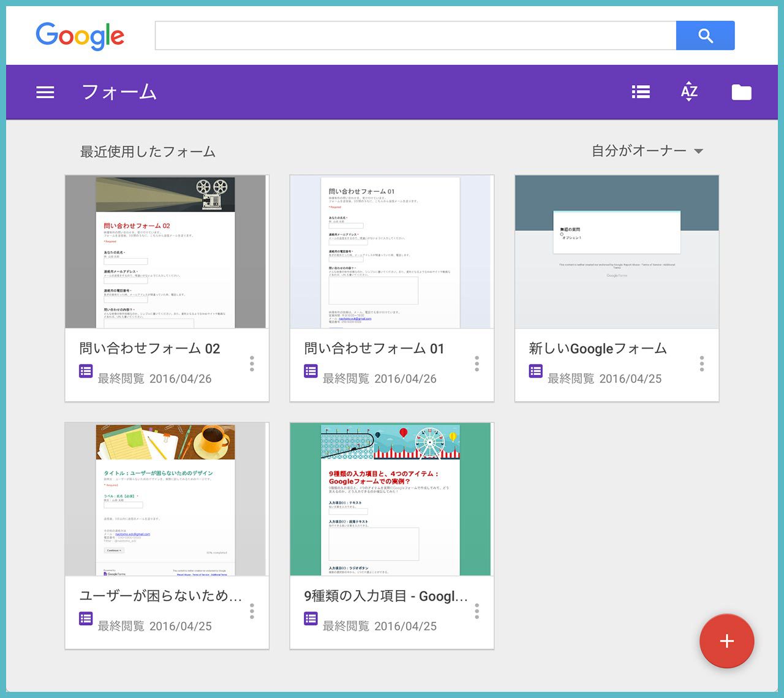Open the A-Z sort options
Image resolution: width=784 pixels, height=698 pixels.
[689, 91]
